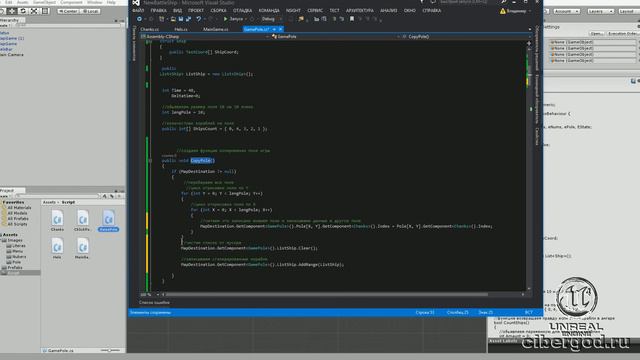The image size is (640, 360).
Task: Open Chanks script in Unity Project
Action: (57, 221)
